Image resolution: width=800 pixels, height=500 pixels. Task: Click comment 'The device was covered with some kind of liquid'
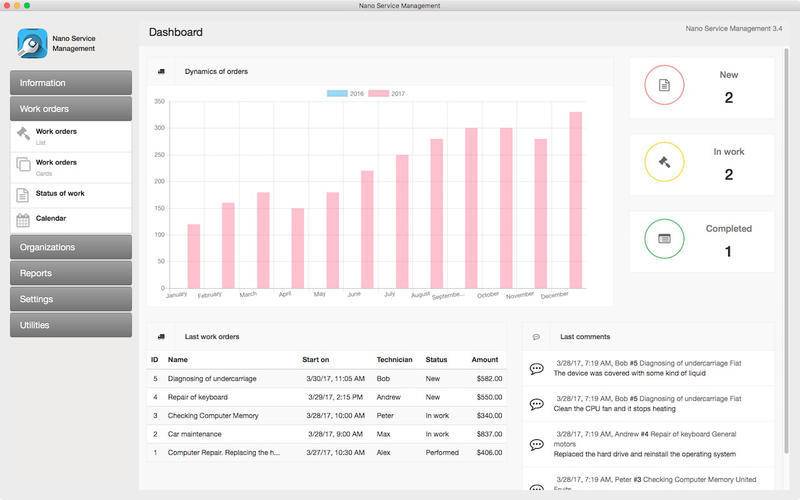630,373
